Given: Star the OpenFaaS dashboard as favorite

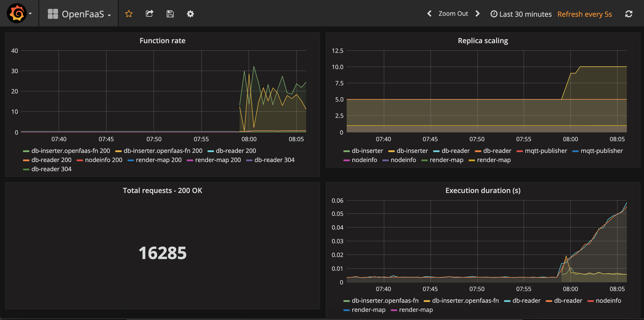Looking at the screenshot, I should coord(129,14).
